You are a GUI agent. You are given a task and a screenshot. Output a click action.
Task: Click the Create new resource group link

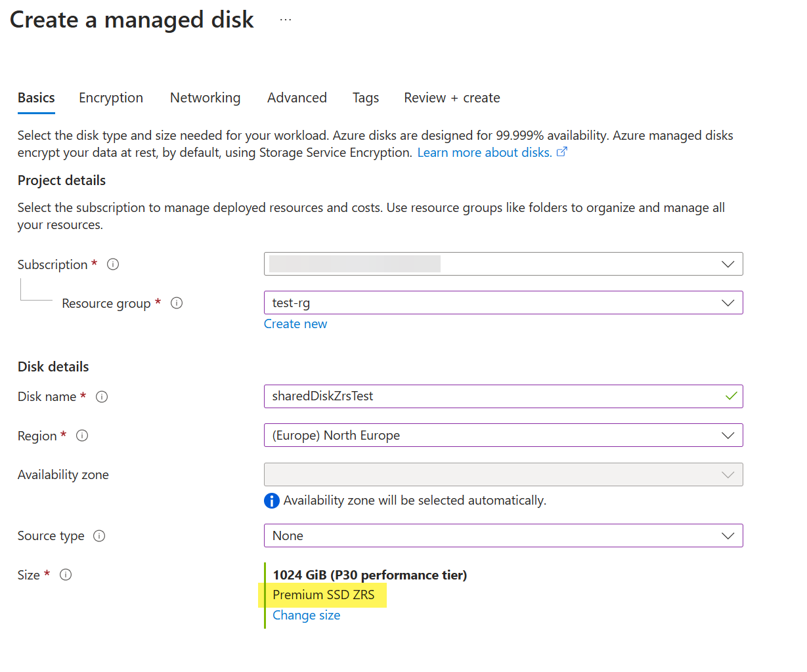(295, 324)
